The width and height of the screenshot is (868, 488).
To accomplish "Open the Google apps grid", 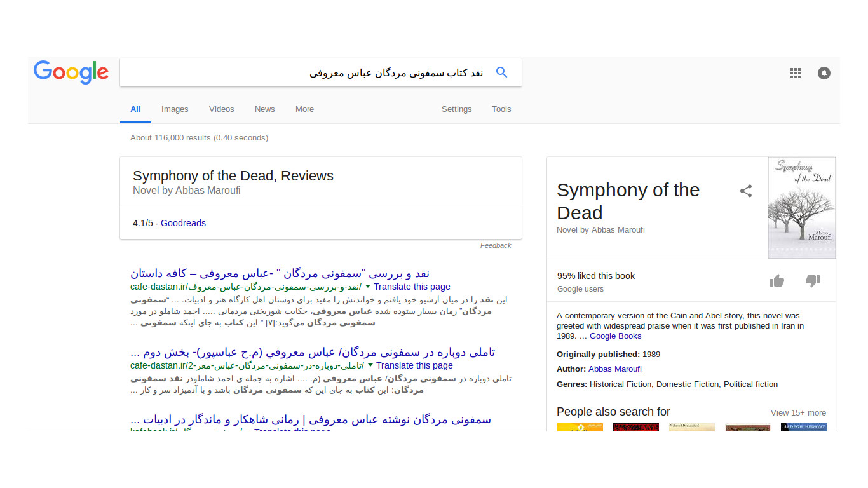I will [795, 72].
